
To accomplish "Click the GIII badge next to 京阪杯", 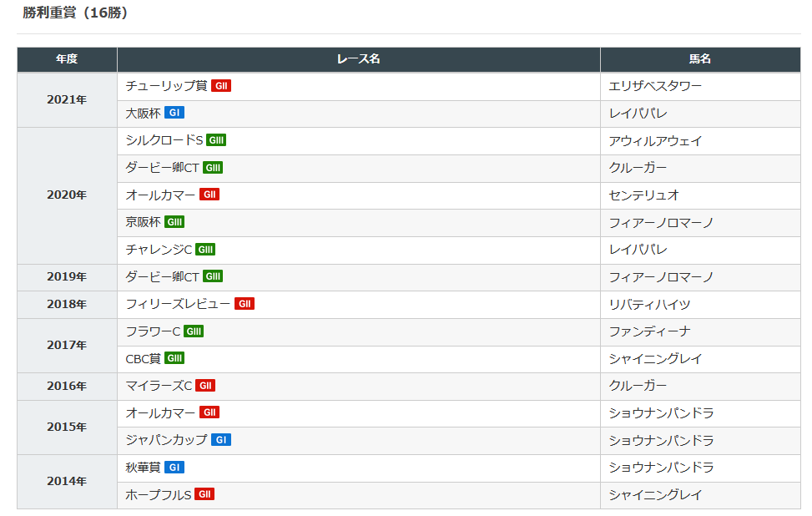I will coord(174,222).
